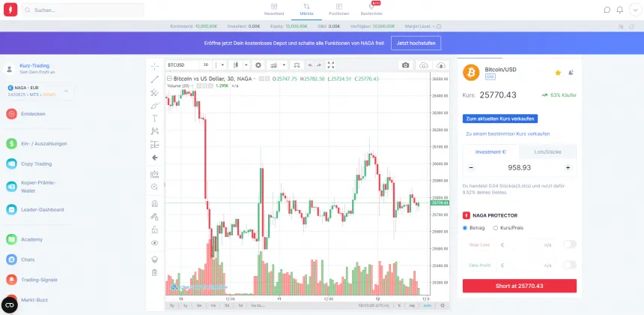Screen dimensions: 644x315
Task: Click the Jetzt hochstufen button
Action: (x=416, y=43)
